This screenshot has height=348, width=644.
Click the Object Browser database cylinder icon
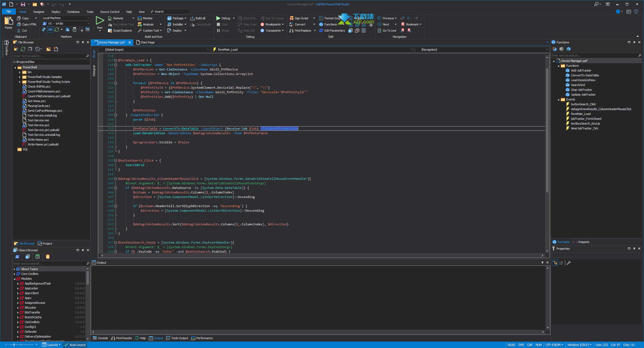click(48, 257)
